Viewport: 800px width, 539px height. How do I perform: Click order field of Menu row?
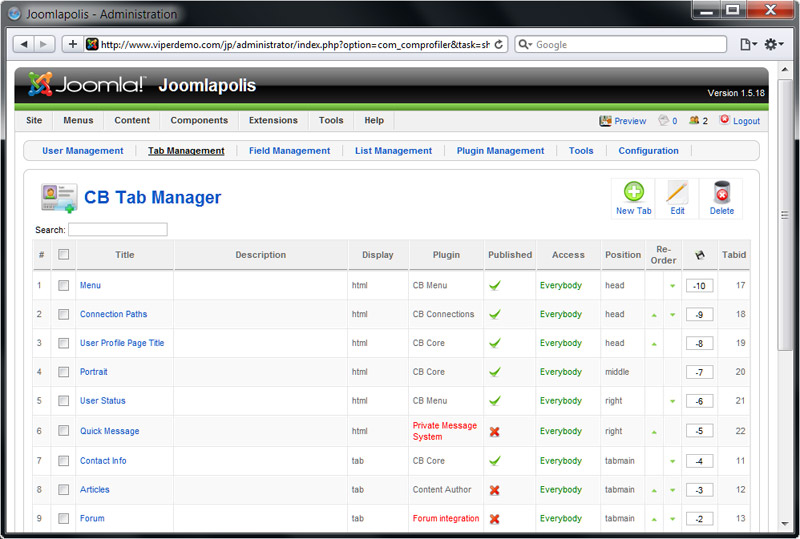pyautogui.click(x=699, y=286)
